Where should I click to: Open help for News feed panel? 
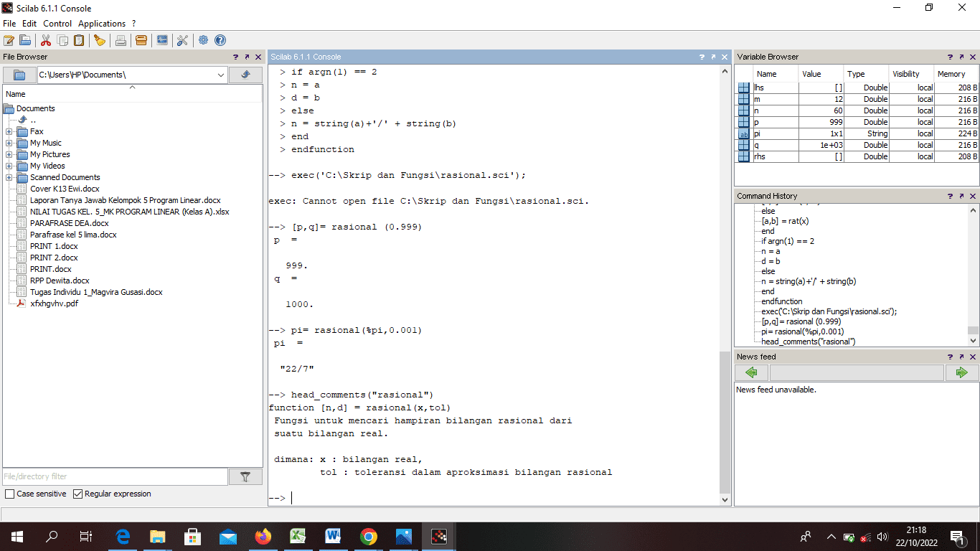pos(950,357)
